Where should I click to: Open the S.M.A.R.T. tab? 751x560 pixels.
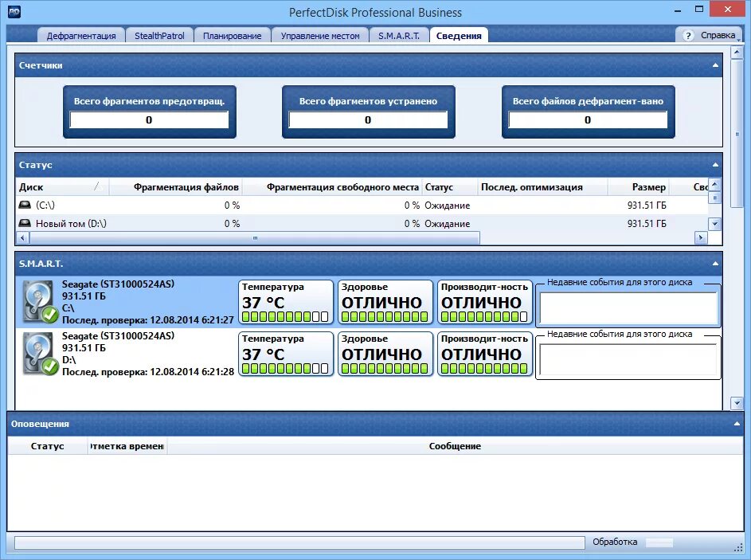(399, 36)
